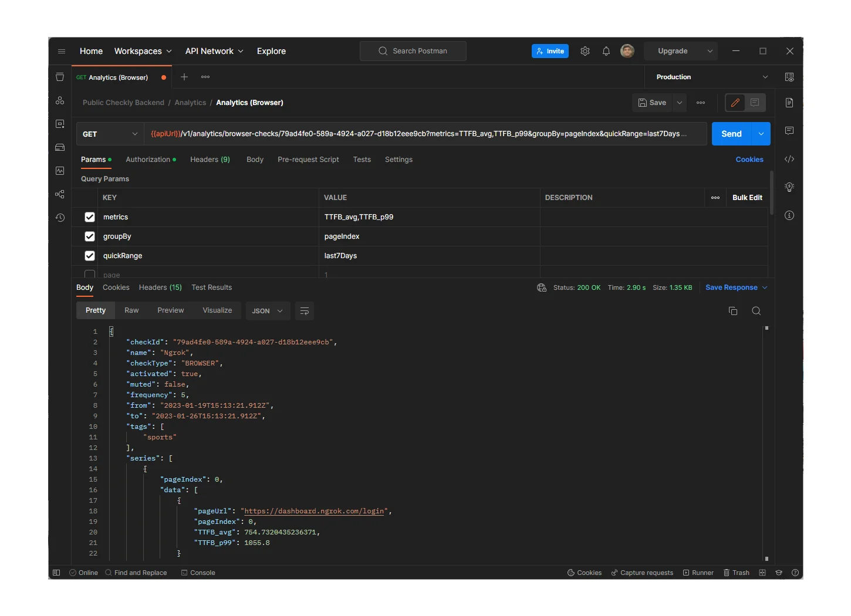Click network globe icon near Status
851x616 pixels.
pos(542,287)
